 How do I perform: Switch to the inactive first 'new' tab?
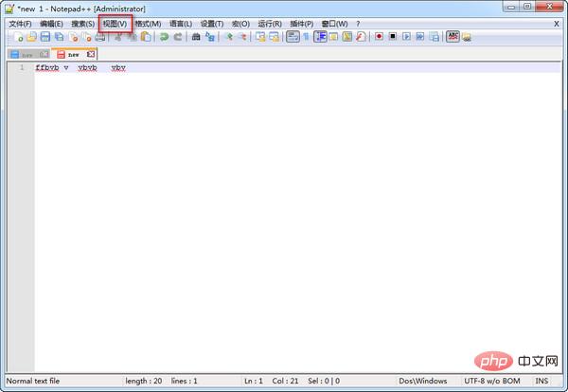[x=27, y=54]
